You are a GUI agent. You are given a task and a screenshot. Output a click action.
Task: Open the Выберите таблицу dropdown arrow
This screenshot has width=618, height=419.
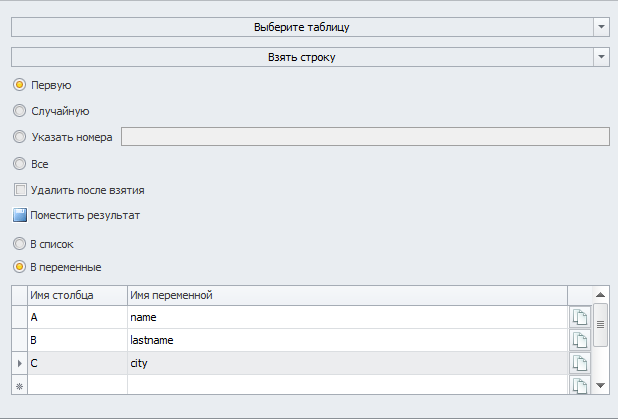point(601,27)
